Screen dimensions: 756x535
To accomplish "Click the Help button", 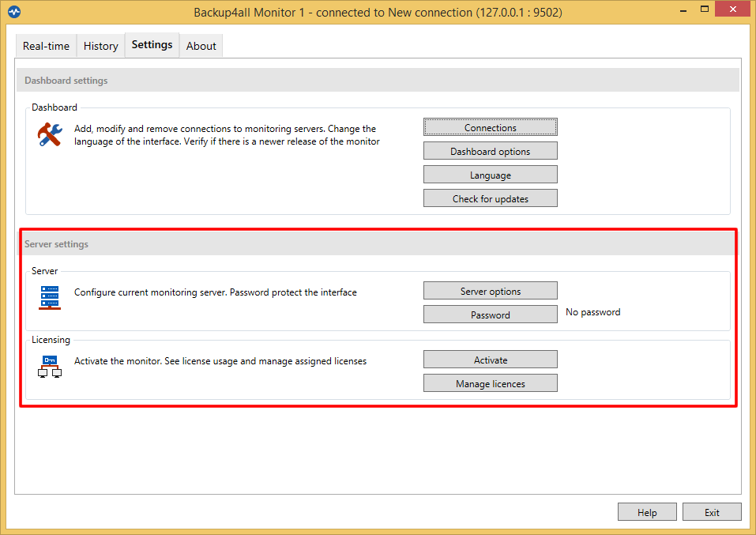I will pyautogui.click(x=647, y=512).
